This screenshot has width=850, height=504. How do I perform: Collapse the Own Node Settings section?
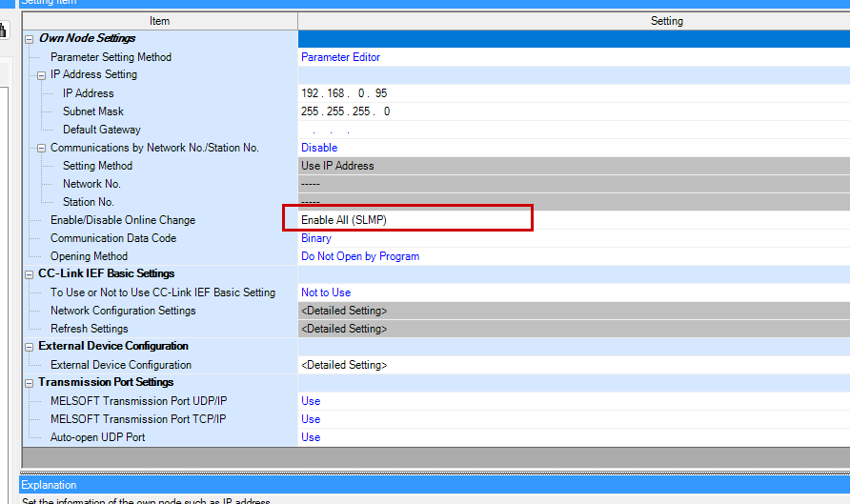pyautogui.click(x=30, y=39)
